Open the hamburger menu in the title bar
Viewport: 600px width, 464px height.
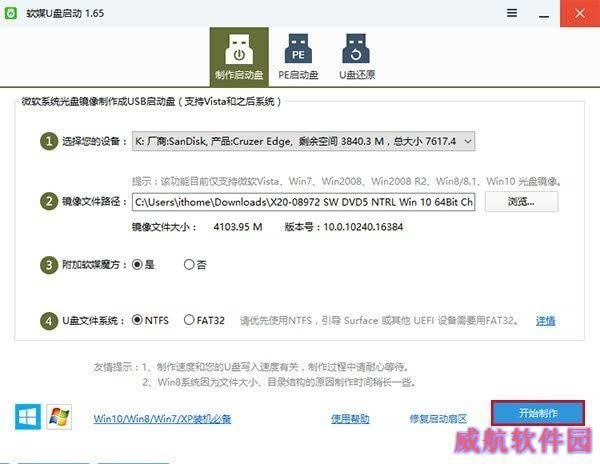[x=512, y=13]
